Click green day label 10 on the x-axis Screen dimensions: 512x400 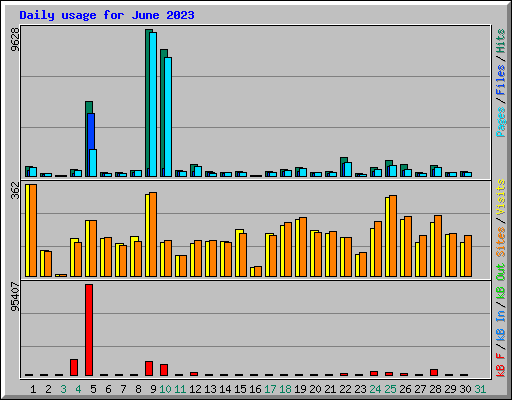click(165, 389)
